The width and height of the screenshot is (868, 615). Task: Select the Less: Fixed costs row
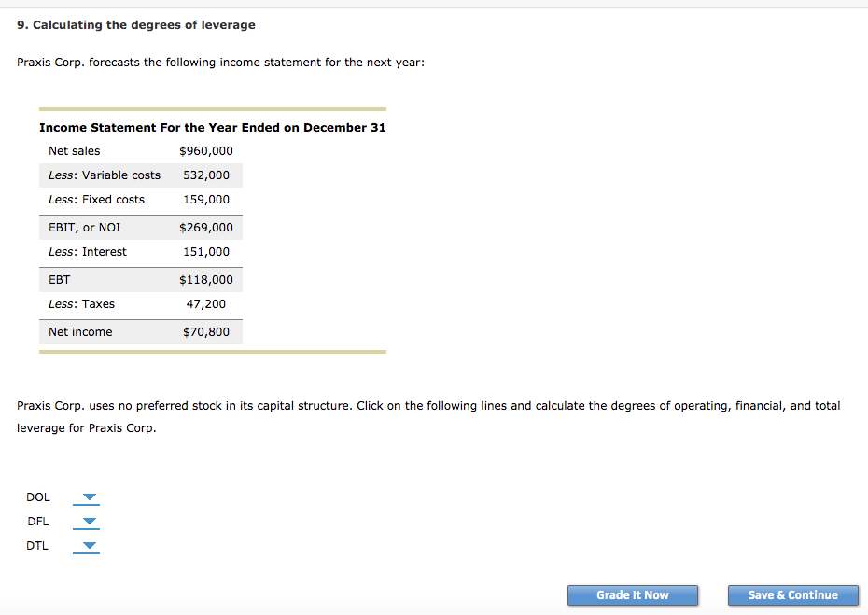coord(97,199)
